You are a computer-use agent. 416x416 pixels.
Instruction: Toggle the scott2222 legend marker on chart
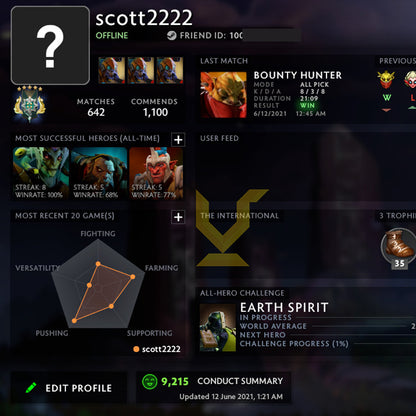pyautogui.click(x=136, y=349)
